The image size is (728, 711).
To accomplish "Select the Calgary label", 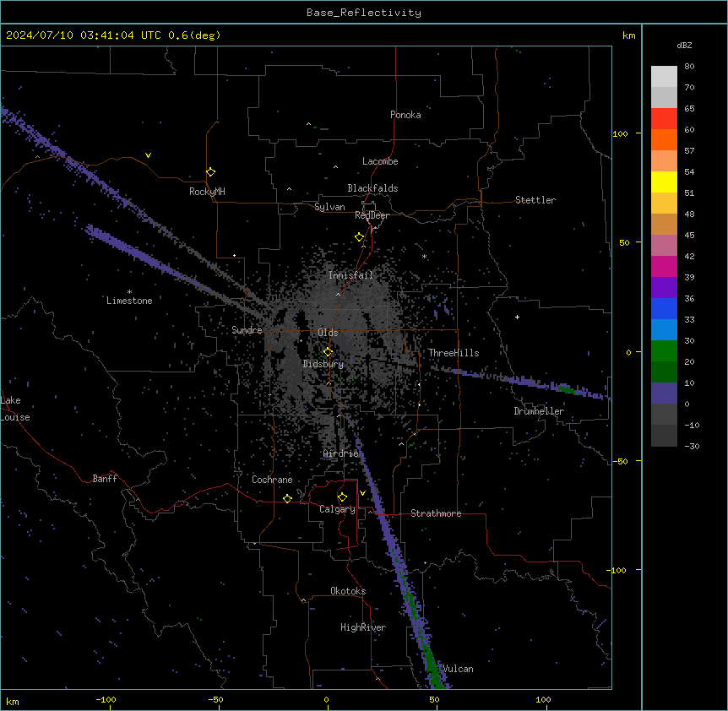I will tap(338, 509).
